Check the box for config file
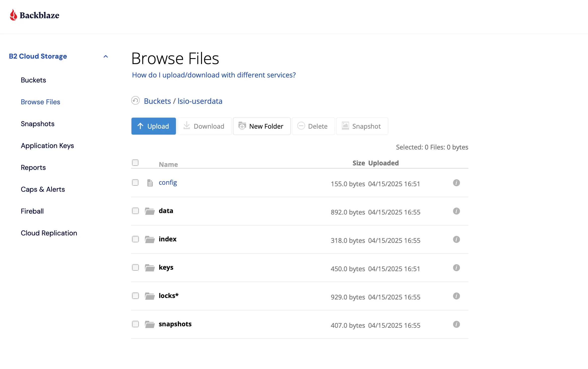 tap(135, 183)
